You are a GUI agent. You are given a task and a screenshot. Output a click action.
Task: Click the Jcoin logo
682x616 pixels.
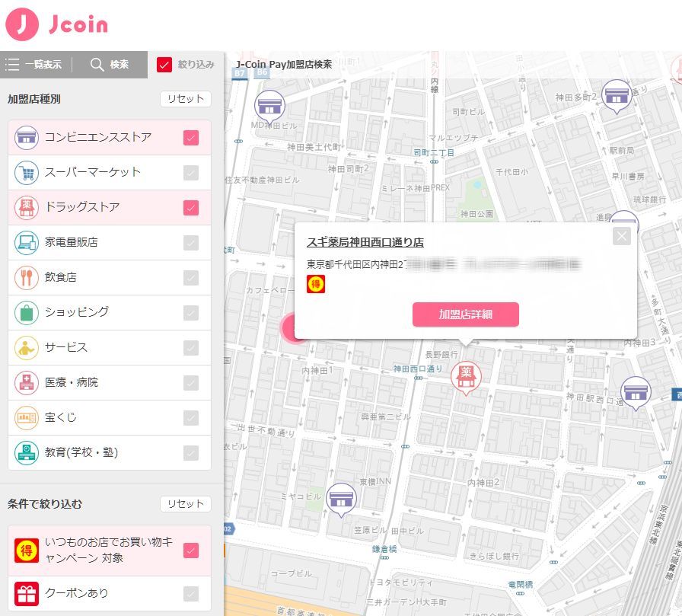tap(56, 24)
